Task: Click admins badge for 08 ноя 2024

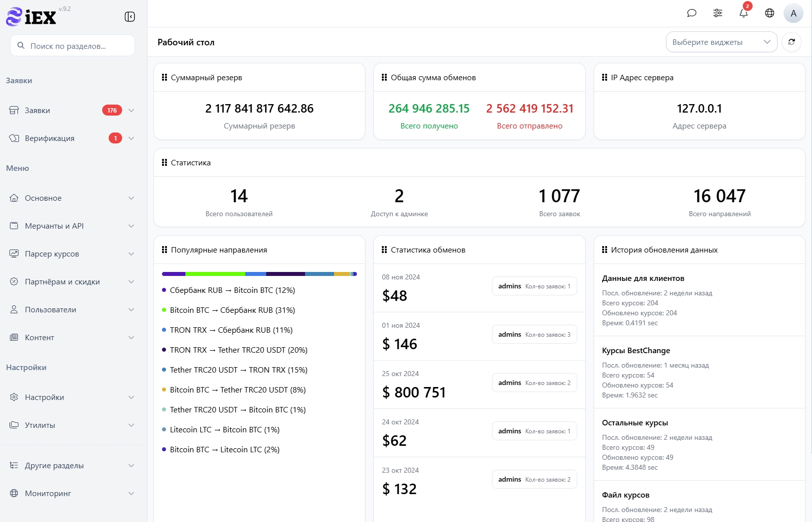Action: point(534,286)
